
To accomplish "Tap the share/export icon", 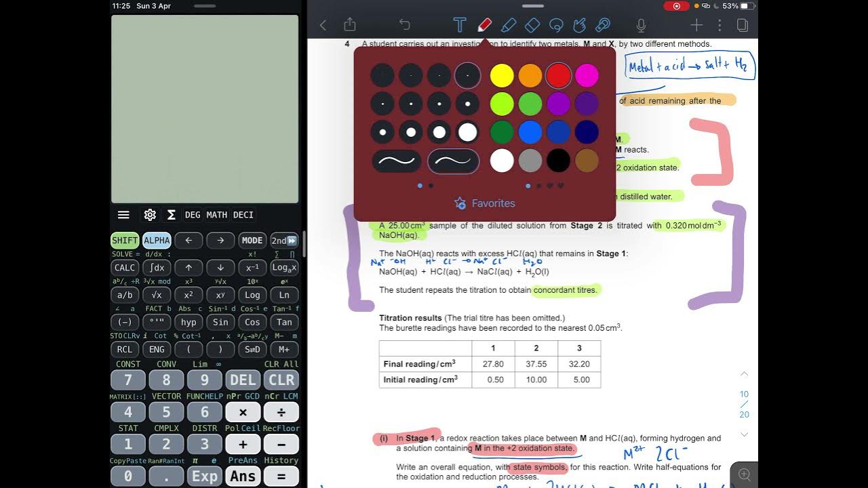I will tap(350, 24).
